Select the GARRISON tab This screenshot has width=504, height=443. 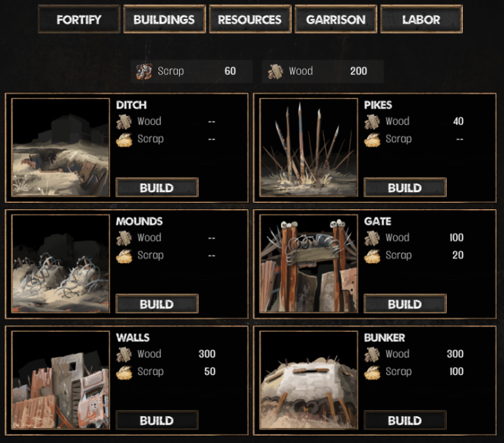click(x=336, y=20)
